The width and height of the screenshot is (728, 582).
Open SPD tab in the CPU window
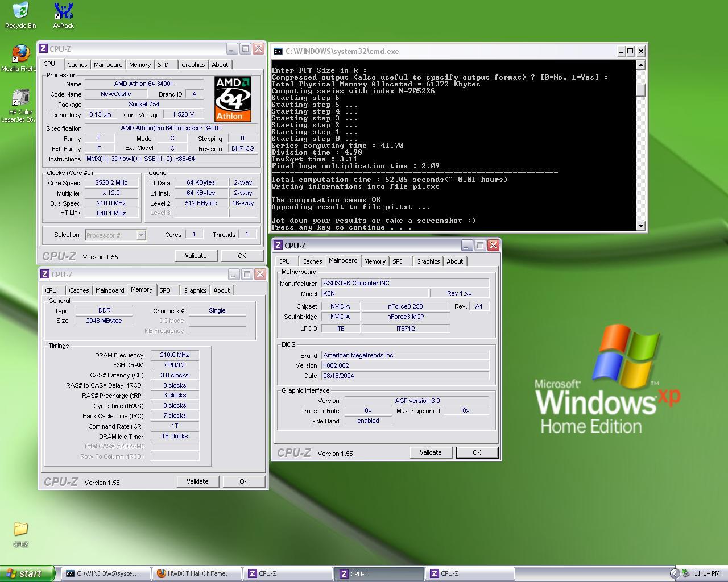tap(163, 65)
